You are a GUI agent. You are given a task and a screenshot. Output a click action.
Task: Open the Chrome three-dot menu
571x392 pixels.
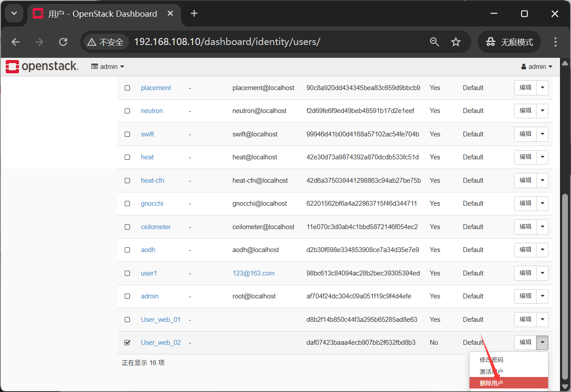556,42
